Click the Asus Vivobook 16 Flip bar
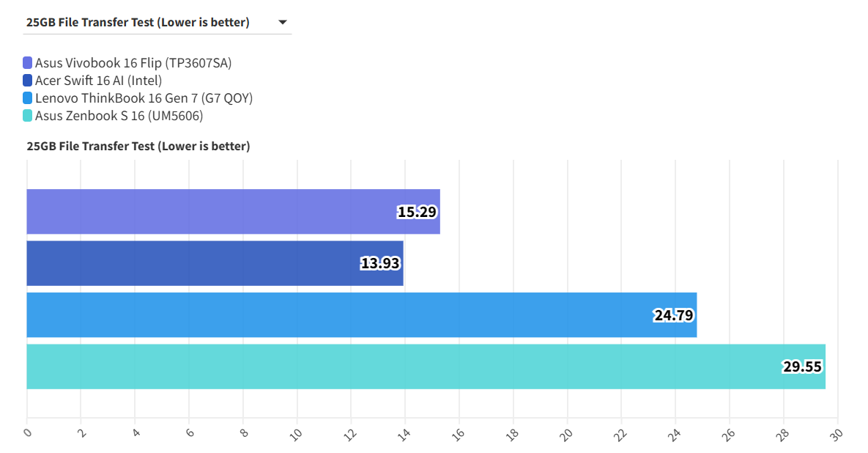868x453 pixels. click(x=220, y=212)
